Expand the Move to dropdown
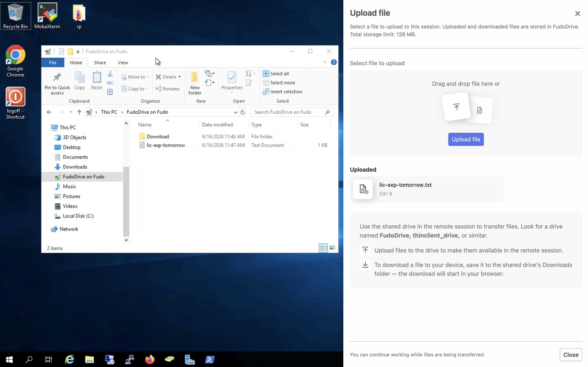This screenshot has width=588, height=367. 148,77
